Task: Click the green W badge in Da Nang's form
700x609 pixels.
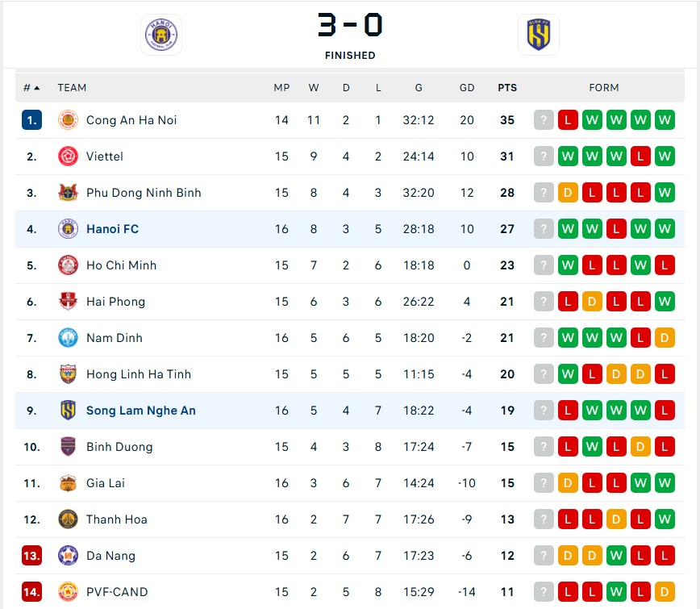Action: (616, 555)
